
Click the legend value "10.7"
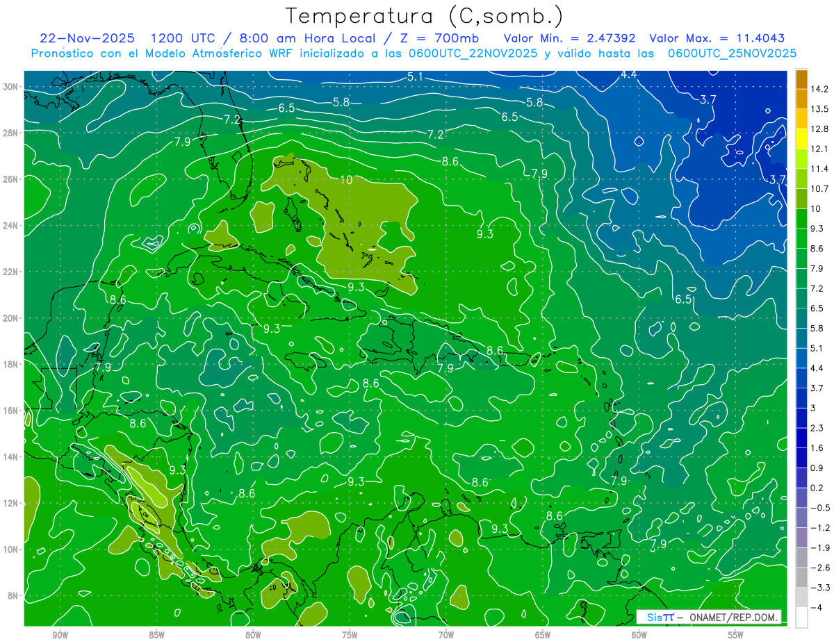[x=819, y=188]
